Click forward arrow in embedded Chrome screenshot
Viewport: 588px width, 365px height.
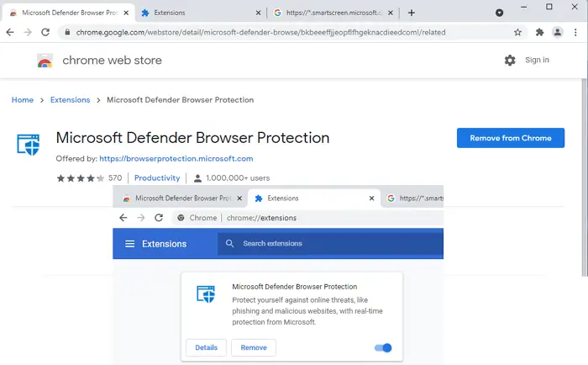(x=140, y=218)
